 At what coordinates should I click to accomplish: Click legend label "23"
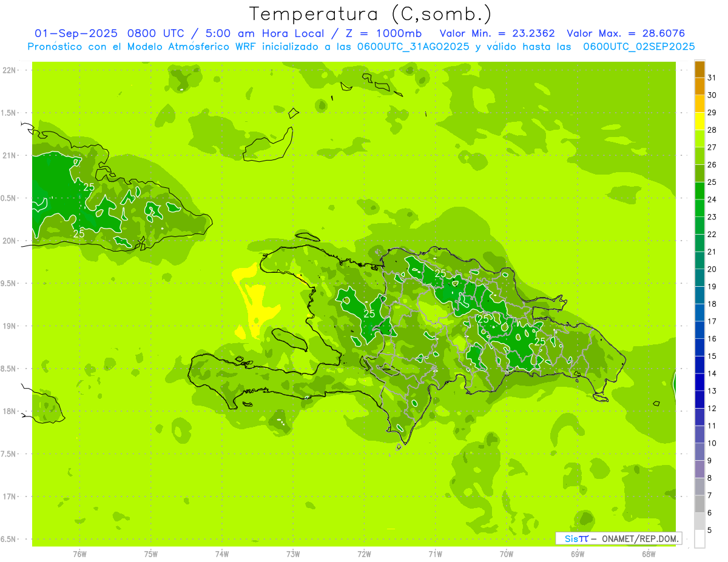712,217
